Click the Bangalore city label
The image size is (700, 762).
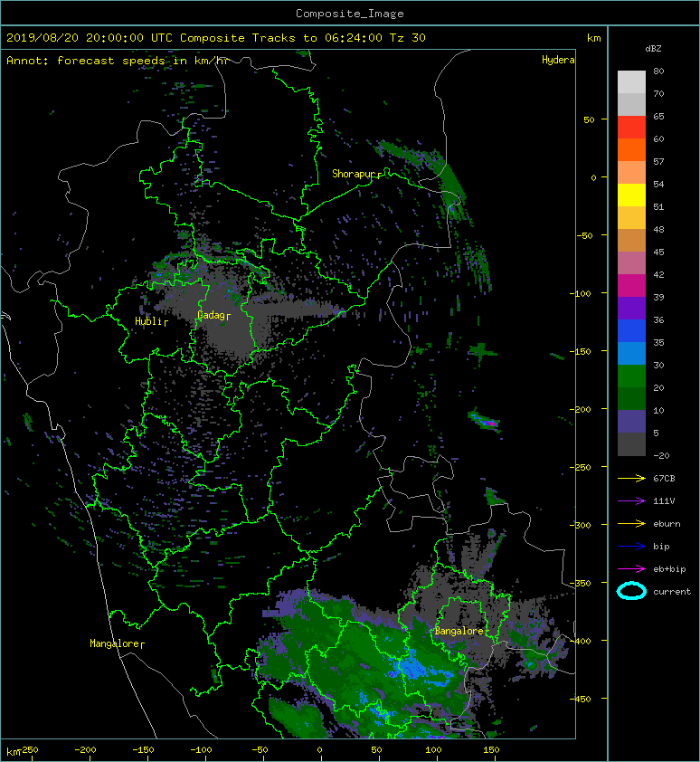coord(459,631)
